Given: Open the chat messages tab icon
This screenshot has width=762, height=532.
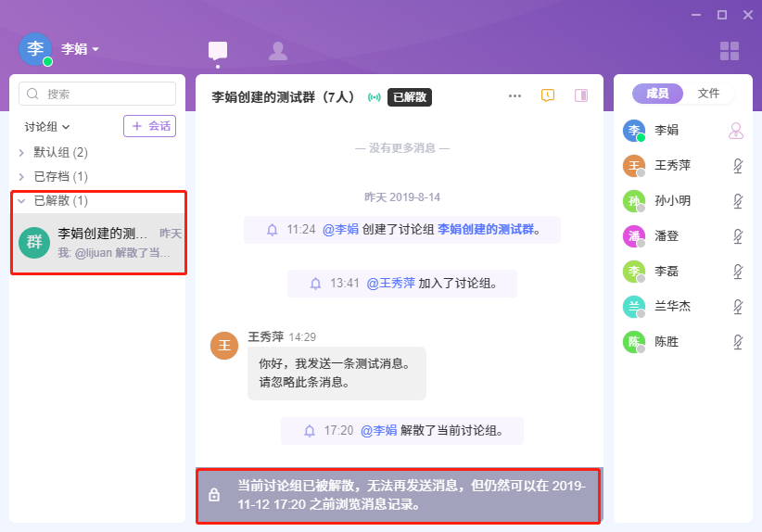Looking at the screenshot, I should [218, 51].
